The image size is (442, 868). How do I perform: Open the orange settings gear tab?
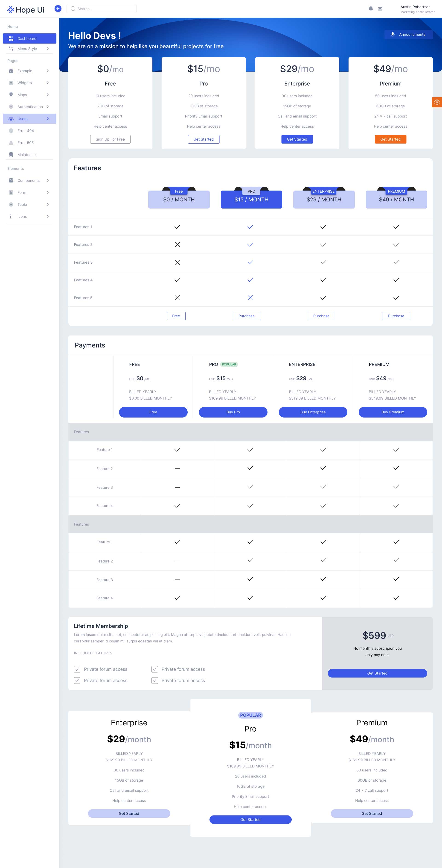click(437, 102)
